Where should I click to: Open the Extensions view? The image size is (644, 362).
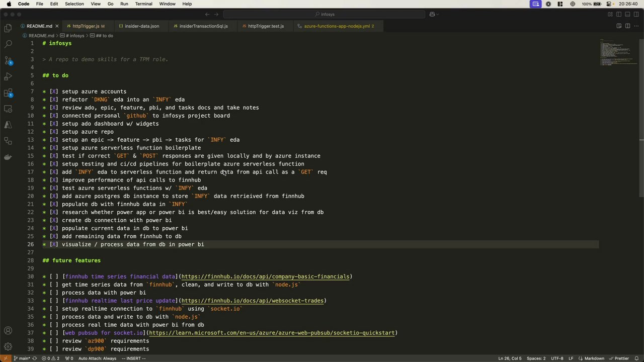8,93
